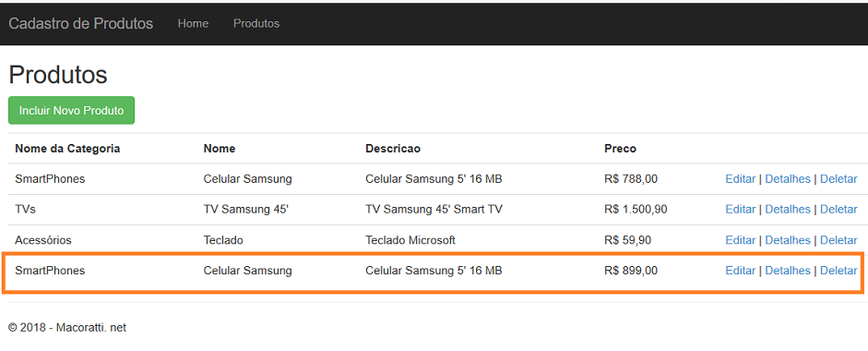Click Editar in the highlighted R$ 899,00 row

pyautogui.click(x=740, y=271)
